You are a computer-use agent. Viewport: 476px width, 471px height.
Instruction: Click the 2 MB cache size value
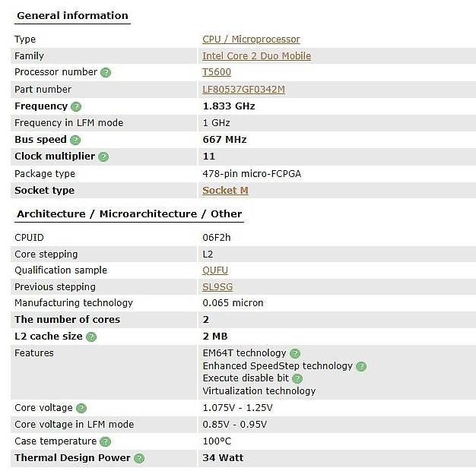pos(215,337)
